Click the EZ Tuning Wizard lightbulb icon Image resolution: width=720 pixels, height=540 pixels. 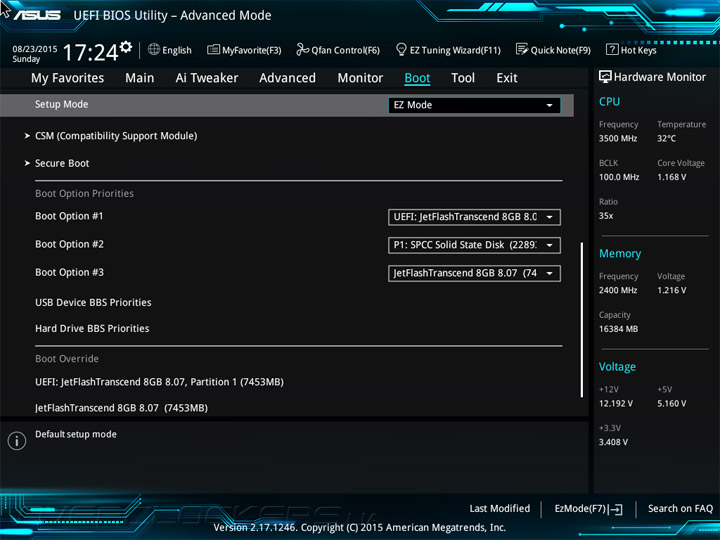[401, 50]
